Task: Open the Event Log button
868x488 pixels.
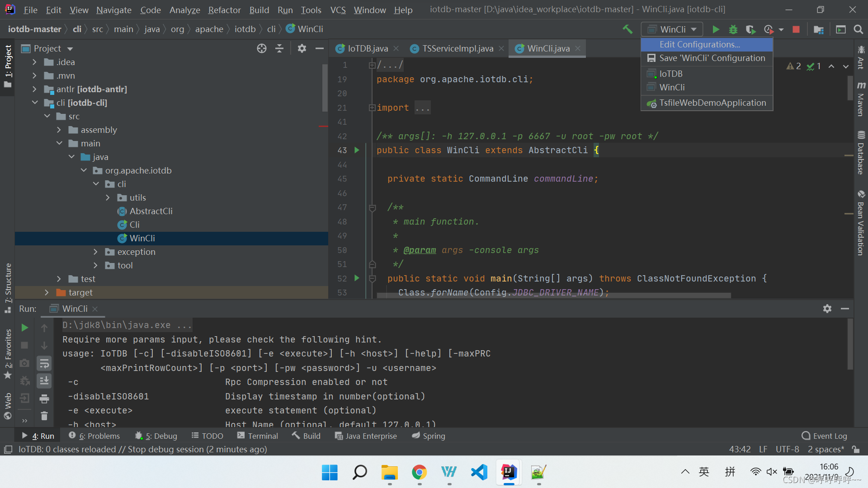Action: pos(824,436)
